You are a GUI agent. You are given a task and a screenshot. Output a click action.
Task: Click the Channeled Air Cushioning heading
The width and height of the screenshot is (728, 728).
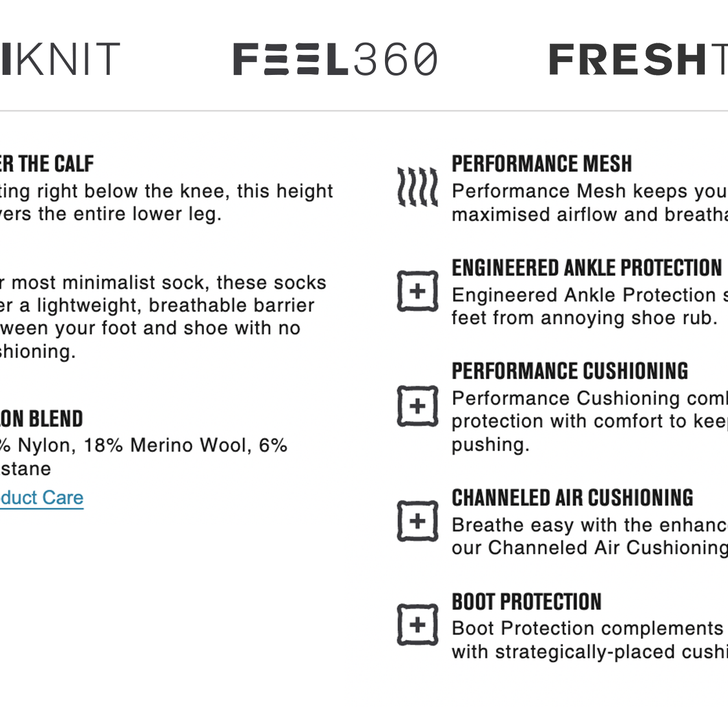coord(572,497)
